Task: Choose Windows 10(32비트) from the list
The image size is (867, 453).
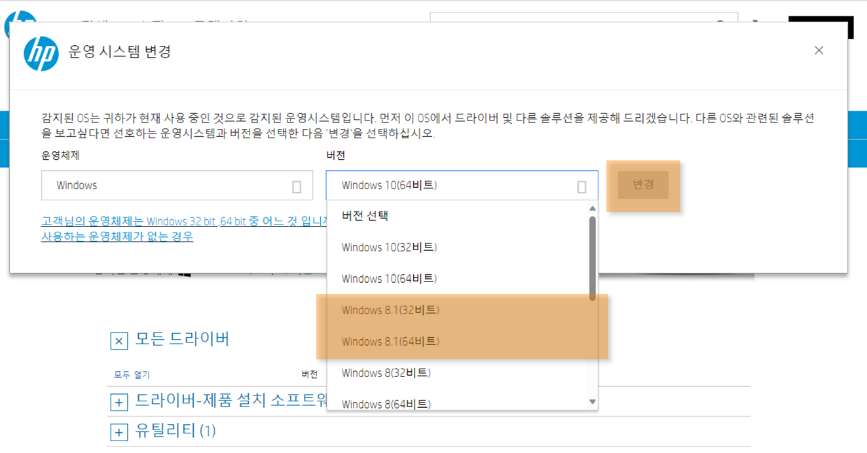Action: point(458,247)
